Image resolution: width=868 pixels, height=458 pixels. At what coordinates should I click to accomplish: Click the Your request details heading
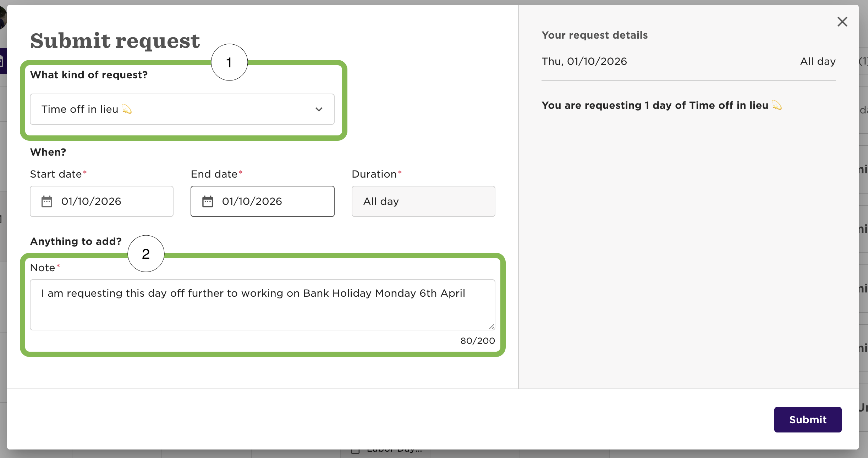595,35
